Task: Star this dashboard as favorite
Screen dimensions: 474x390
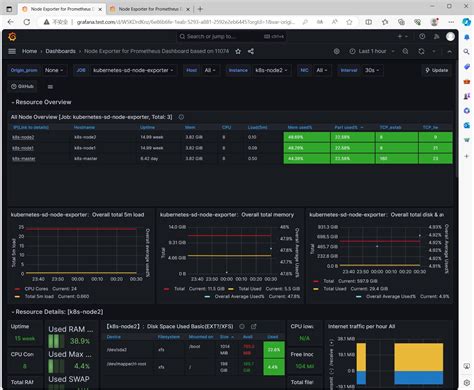Action: click(238, 51)
